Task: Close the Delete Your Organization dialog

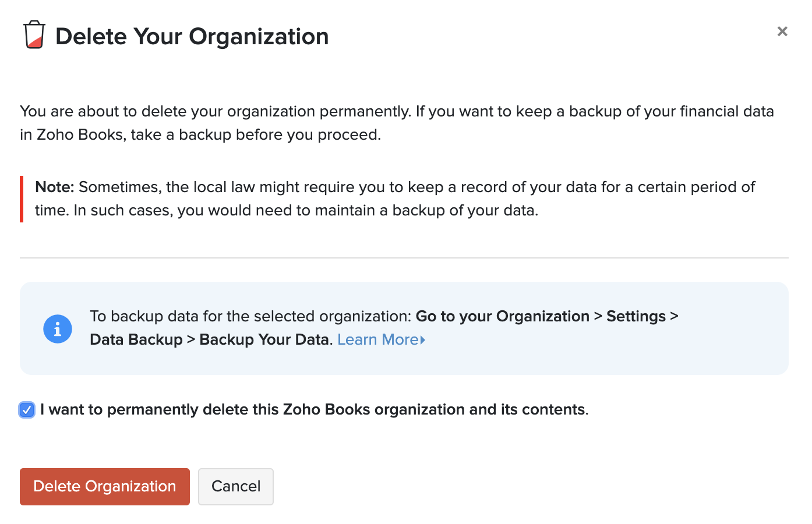Action: click(x=782, y=31)
